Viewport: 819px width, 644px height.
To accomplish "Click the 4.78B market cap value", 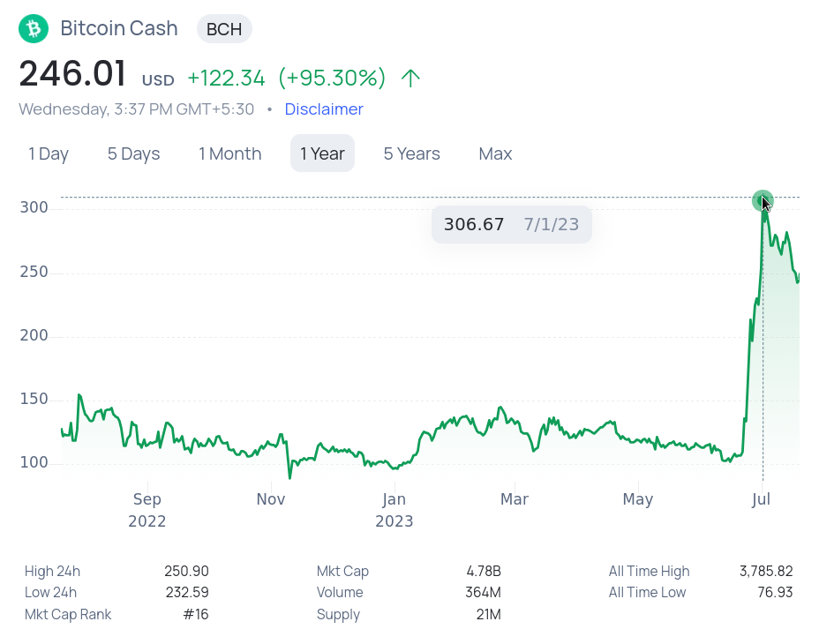I will coord(484,571).
